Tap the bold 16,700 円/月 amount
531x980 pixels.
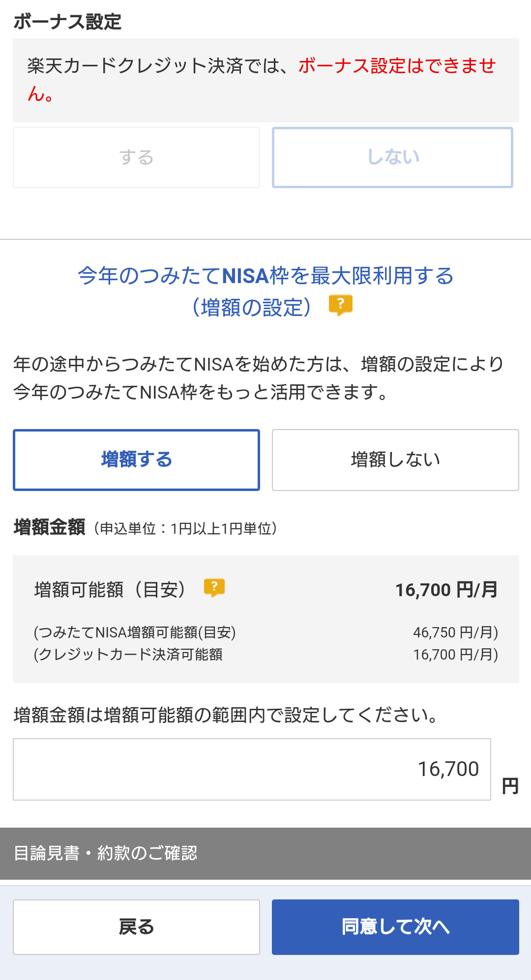446,590
